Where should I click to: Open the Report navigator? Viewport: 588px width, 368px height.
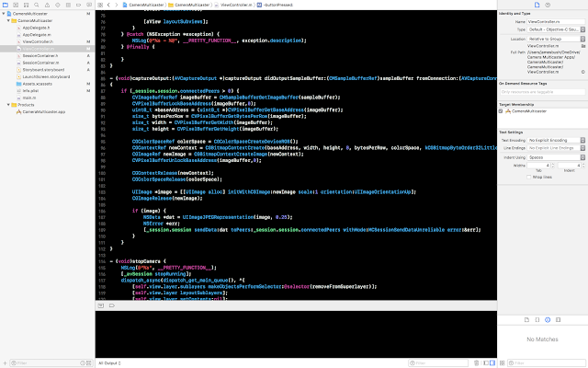point(89,5)
